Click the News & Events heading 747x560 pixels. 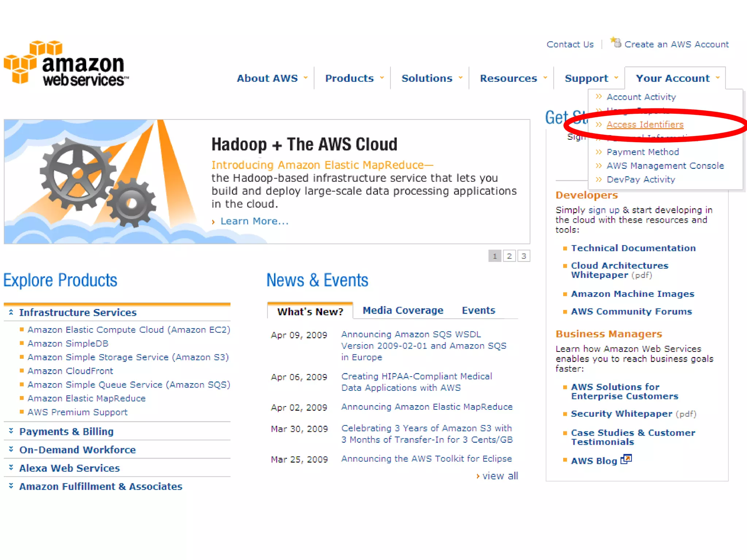tap(317, 281)
